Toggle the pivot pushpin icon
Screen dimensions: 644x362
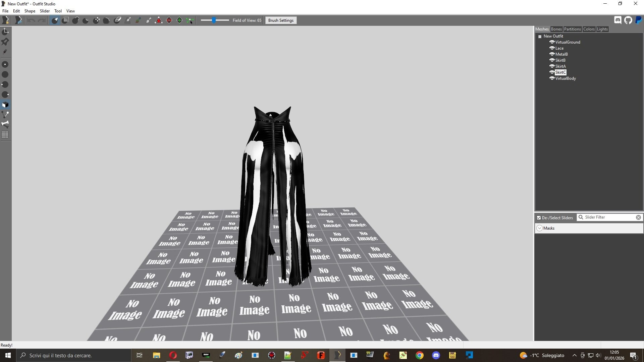coord(5,42)
